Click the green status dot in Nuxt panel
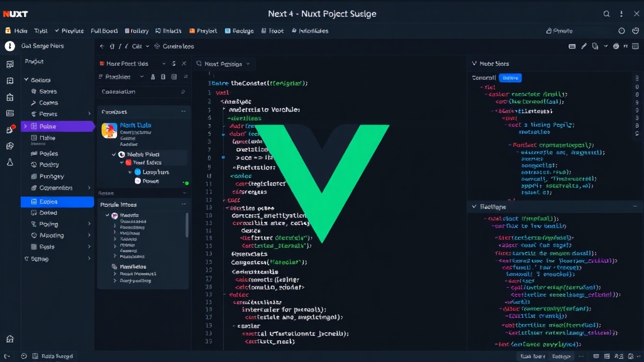The height and width of the screenshot is (362, 644). [186, 183]
